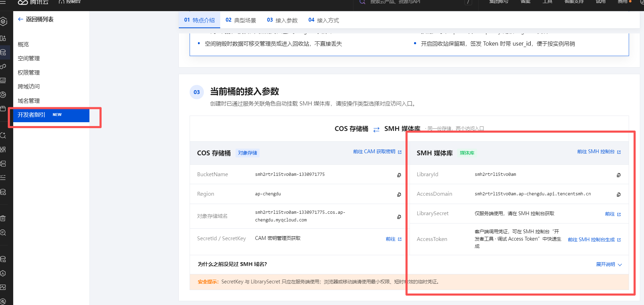
Task: Click the back arrow beside 返回桶列表
Action: pos(21,19)
